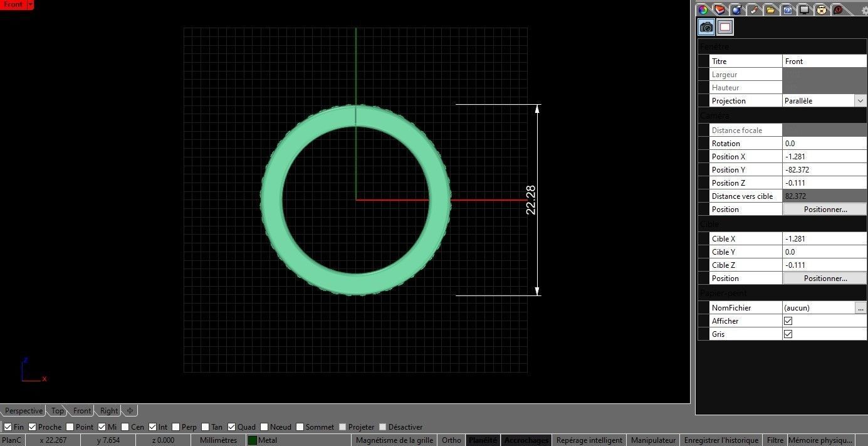868x446 pixels.
Task: Enable the Perp object snap checkbox
Action: 175,427
